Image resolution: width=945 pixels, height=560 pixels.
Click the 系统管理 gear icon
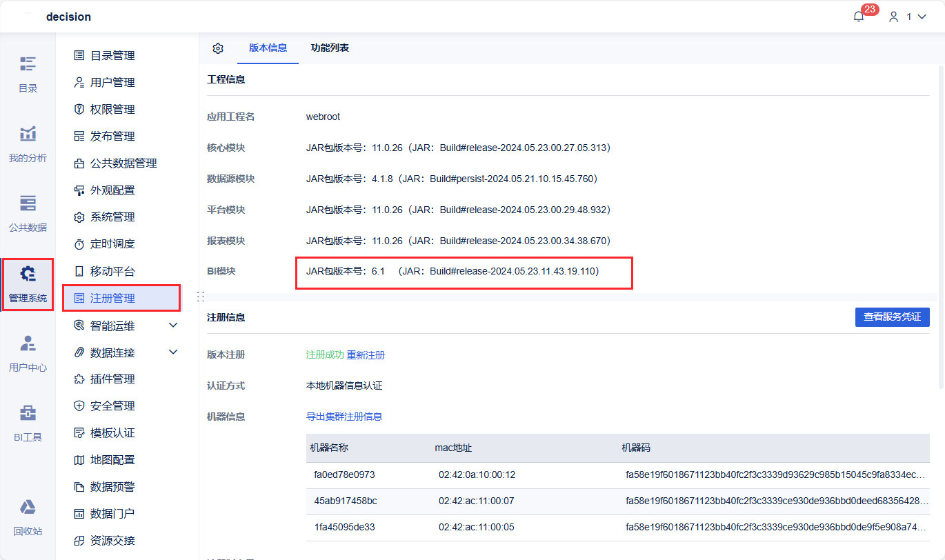point(79,217)
